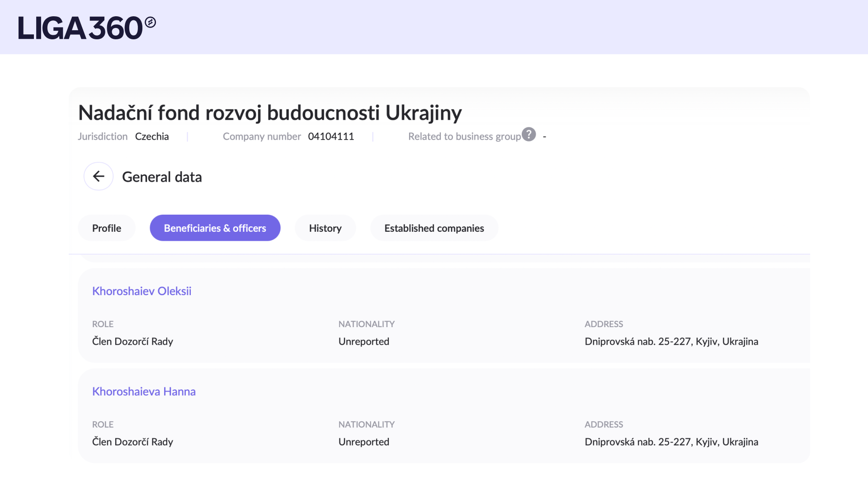868x488 pixels.
Task: Click Khoroshaieva Hanna's Unreported nationality
Action: tap(364, 442)
